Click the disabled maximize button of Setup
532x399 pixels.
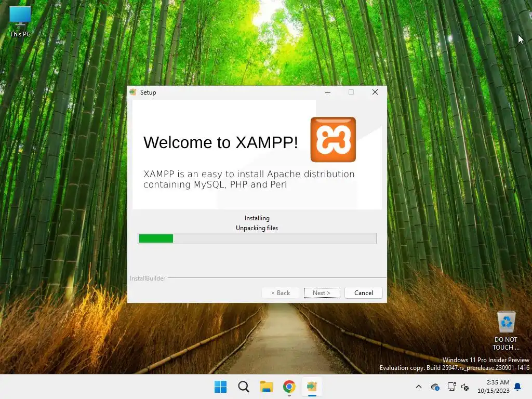click(351, 92)
